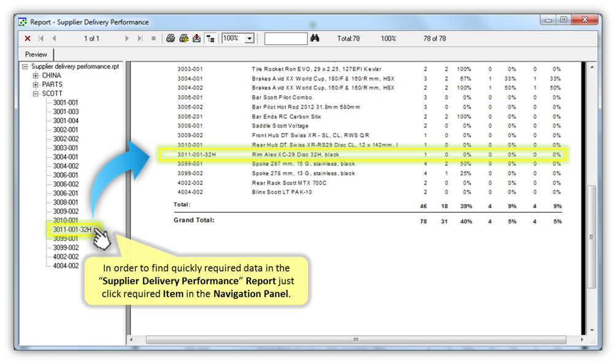616x364 pixels.
Task: Click the report window's title bar icon
Action: 23,22
